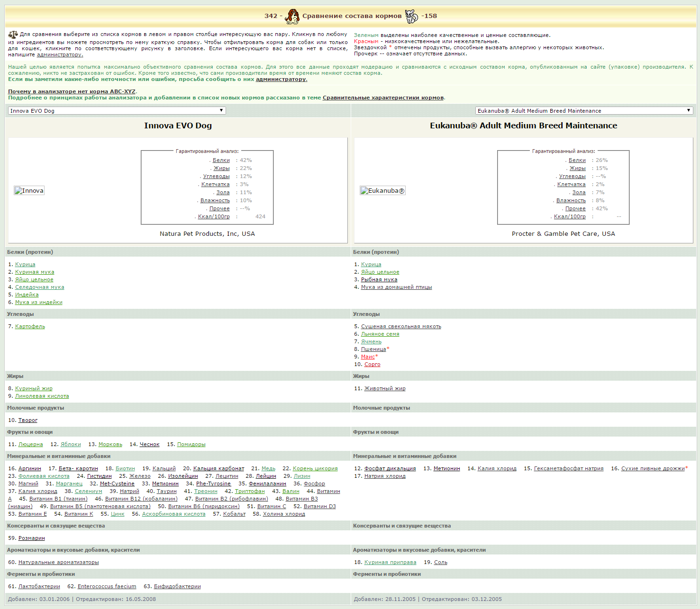This screenshot has height=609, width=700.
Task: Click the Eukanuba® brand logo image
Action: coord(382,191)
